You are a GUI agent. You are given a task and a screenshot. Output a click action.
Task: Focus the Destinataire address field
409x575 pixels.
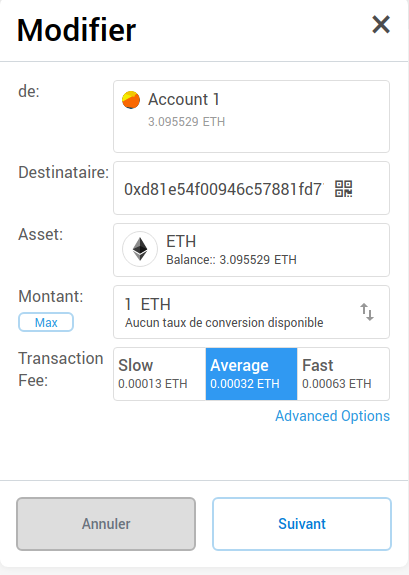coord(251,188)
